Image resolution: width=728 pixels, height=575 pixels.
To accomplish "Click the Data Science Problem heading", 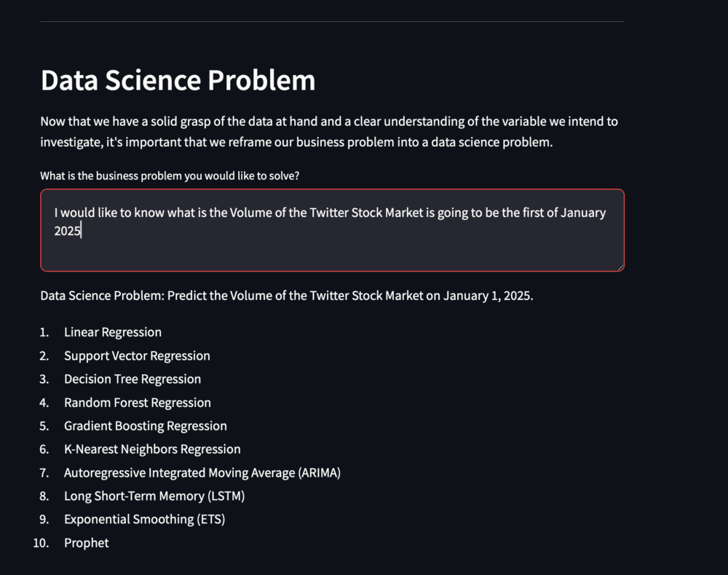I will pos(178,80).
